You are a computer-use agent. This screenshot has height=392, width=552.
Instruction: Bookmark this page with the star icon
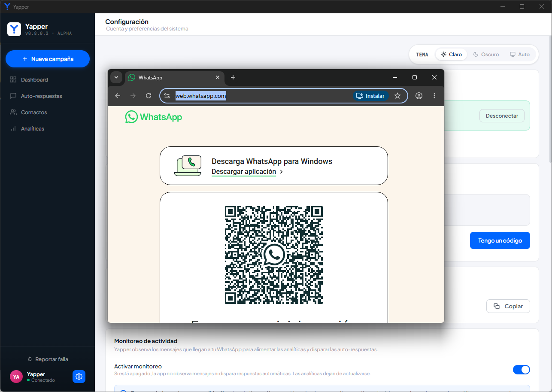[397, 96]
